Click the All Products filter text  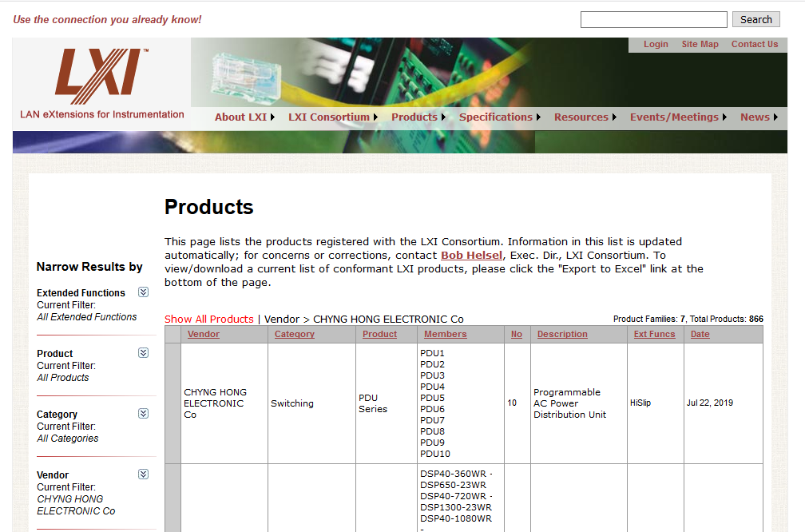(62, 377)
